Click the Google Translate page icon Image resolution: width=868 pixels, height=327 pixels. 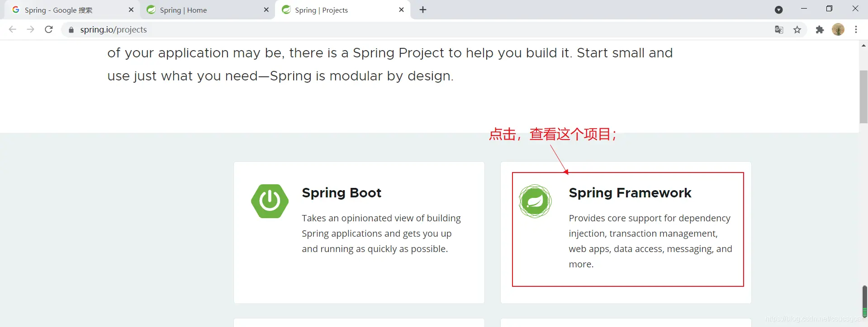(779, 30)
